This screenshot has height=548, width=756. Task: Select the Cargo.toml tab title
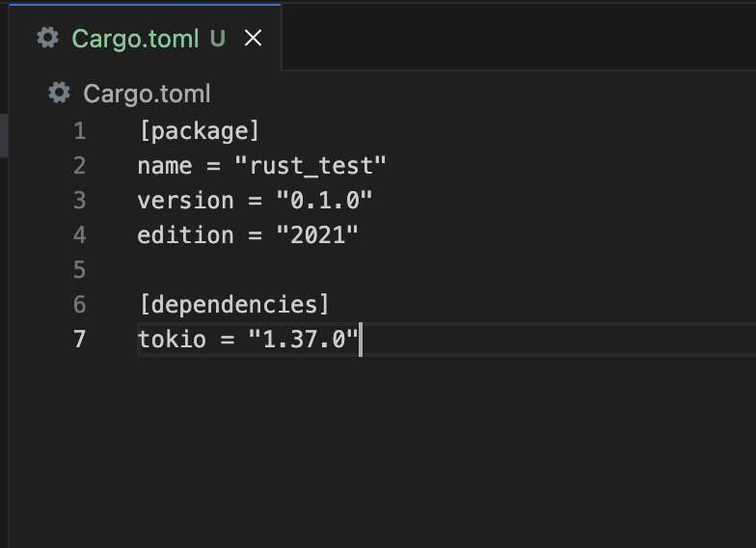pyautogui.click(x=135, y=39)
